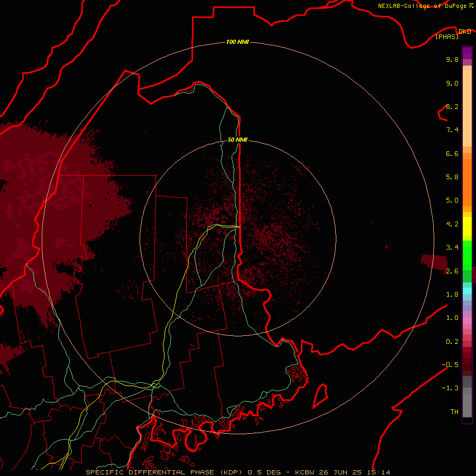The height and width of the screenshot is (476, 476).
Task: Click the registered mark icon after DuPage
Action: (471, 6)
